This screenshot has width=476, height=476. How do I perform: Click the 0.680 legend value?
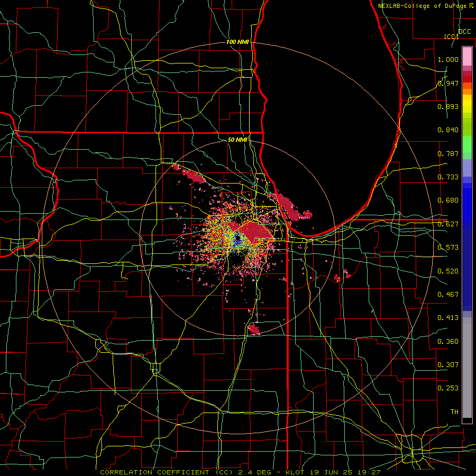click(448, 200)
